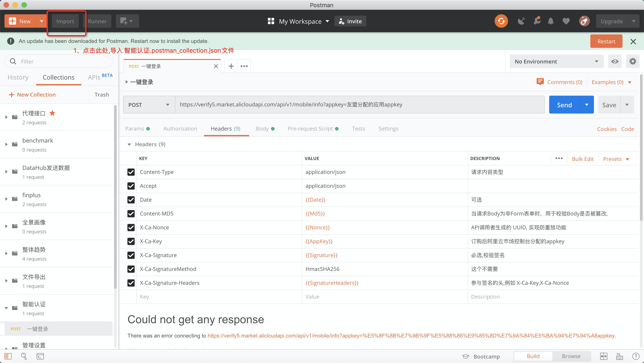Open the Params tab
644x363 pixels.
(x=137, y=129)
